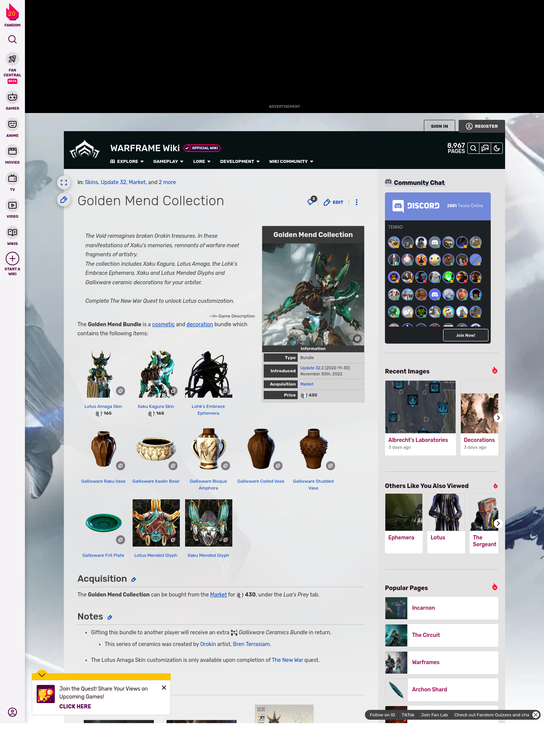Viewport: 544px width, 756px height.
Task: Click the Start a Wiki plus icon
Action: click(x=12, y=259)
